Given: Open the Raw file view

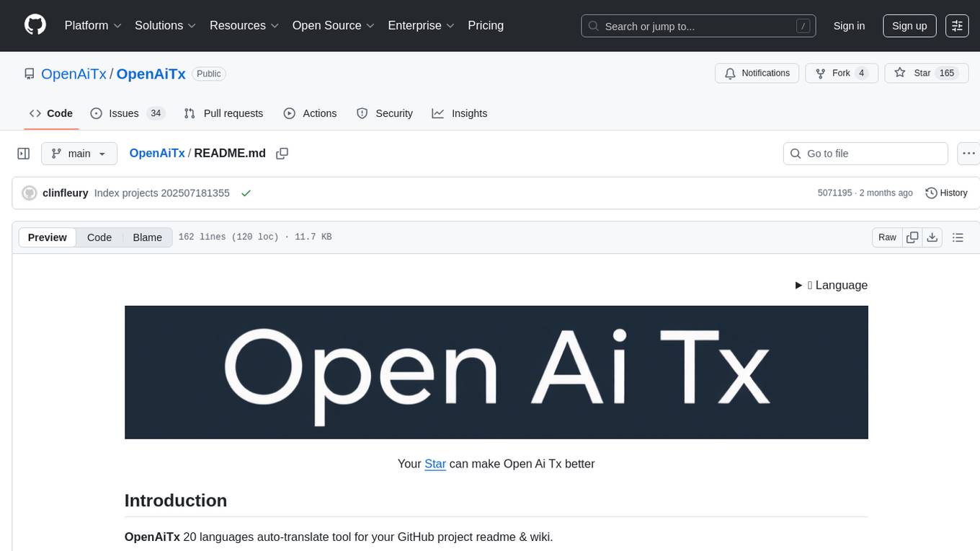Looking at the screenshot, I should click(887, 237).
